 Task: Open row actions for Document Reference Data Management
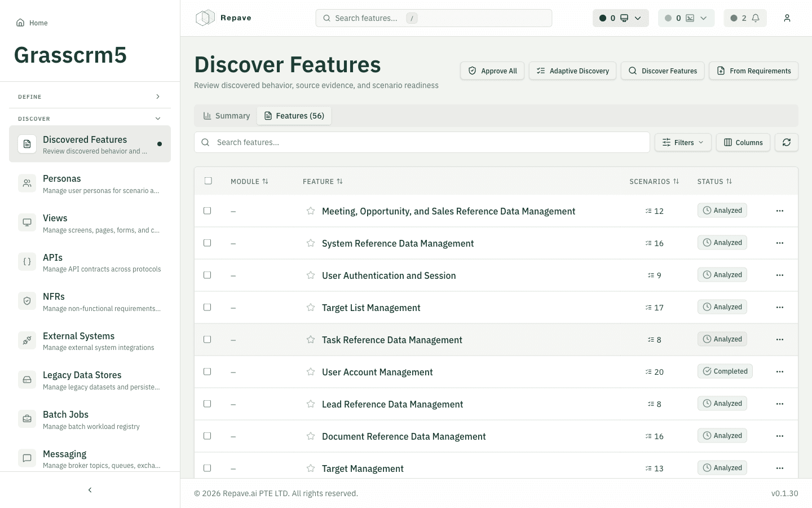[x=780, y=436]
